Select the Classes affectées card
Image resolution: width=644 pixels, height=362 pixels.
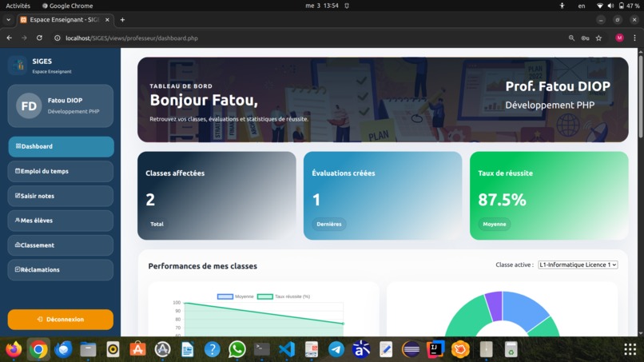tap(217, 196)
